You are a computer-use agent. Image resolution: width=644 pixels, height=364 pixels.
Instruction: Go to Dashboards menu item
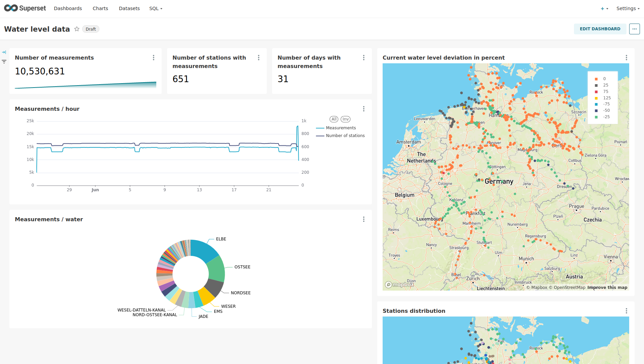68,8
